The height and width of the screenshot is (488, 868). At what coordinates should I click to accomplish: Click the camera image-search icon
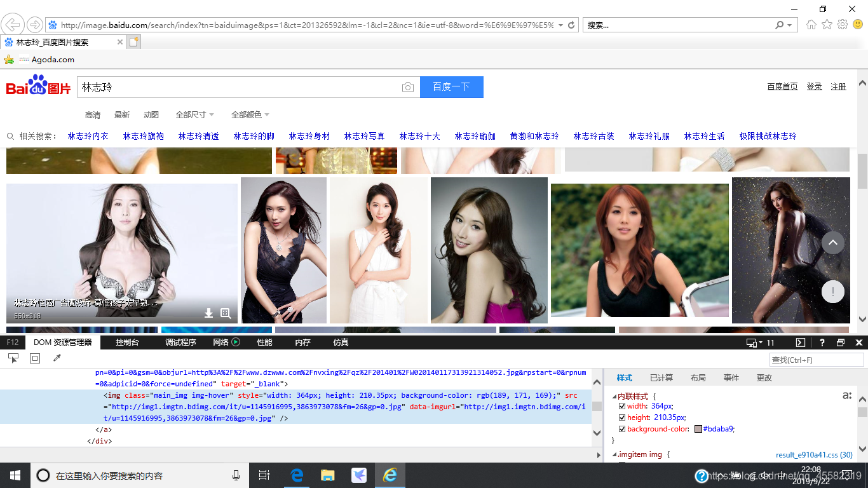click(408, 87)
